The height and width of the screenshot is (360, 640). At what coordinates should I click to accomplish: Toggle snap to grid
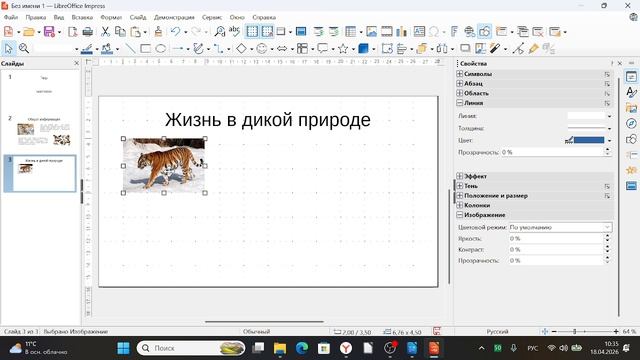pyautogui.click(x=267, y=31)
